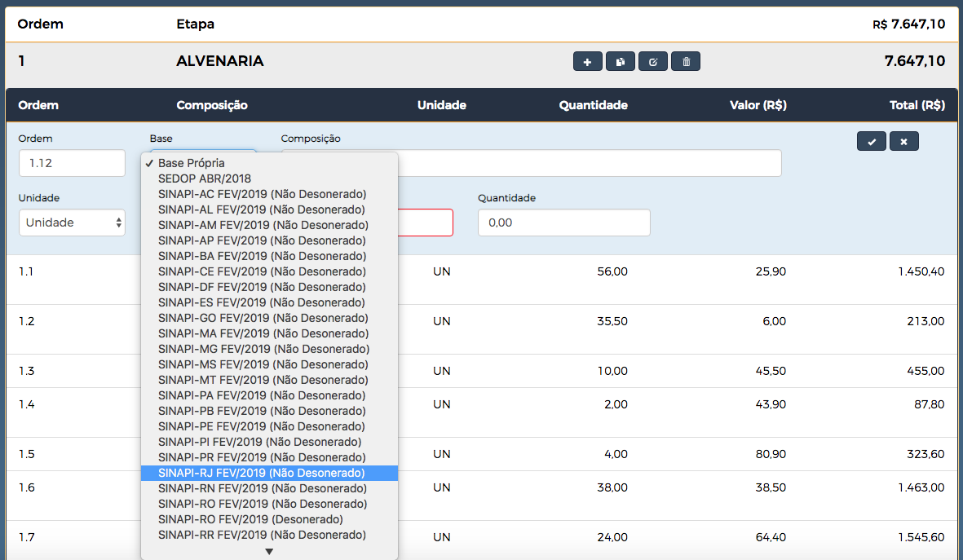Click the Quantidade column header
This screenshot has width=963, height=560.
tap(594, 105)
